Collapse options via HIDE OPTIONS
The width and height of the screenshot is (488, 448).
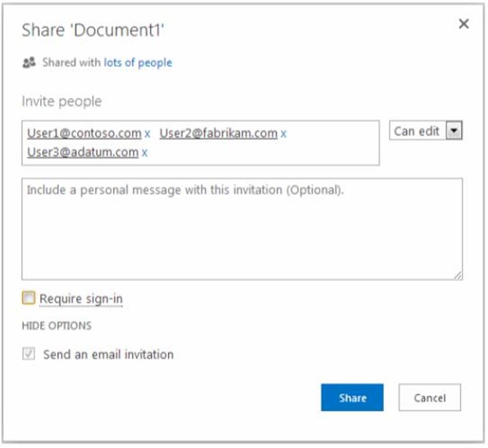click(56, 326)
